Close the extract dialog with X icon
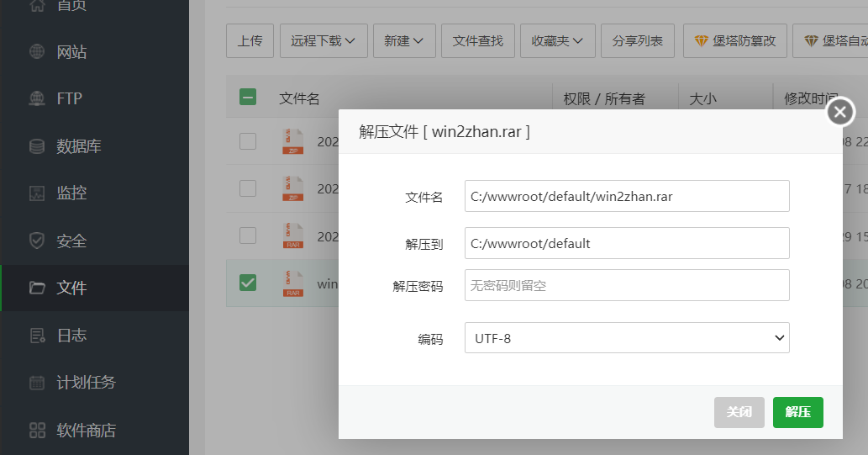This screenshot has height=455, width=868. 840,112
